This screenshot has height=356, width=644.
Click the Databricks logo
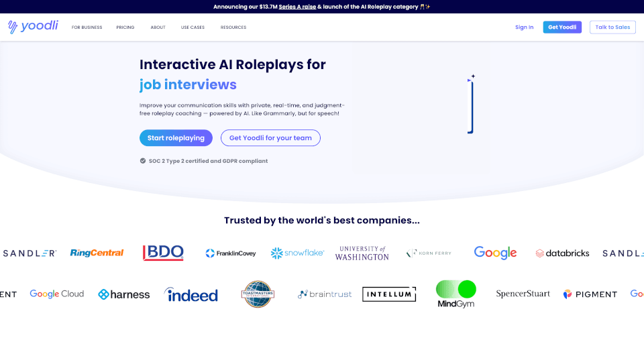(562, 253)
